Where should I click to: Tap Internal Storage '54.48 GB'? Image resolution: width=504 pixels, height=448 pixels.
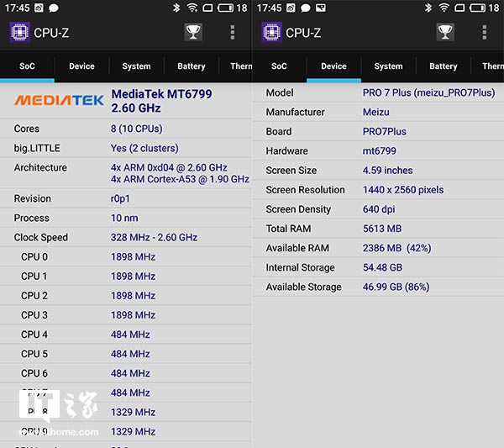[382, 267]
